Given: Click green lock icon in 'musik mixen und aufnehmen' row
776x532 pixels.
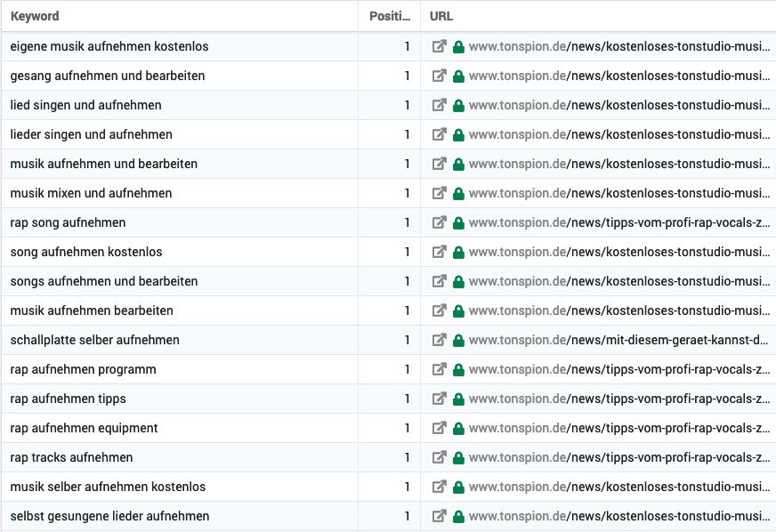Looking at the screenshot, I should pyautogui.click(x=459, y=194).
